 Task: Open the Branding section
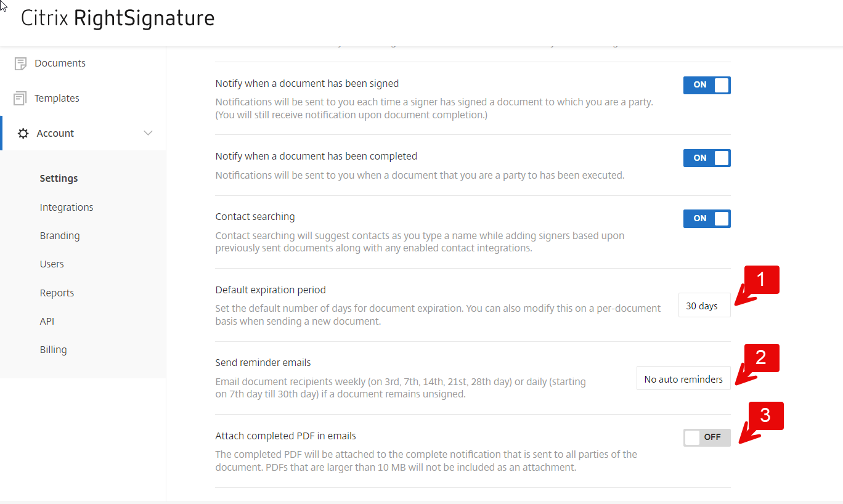tap(59, 235)
